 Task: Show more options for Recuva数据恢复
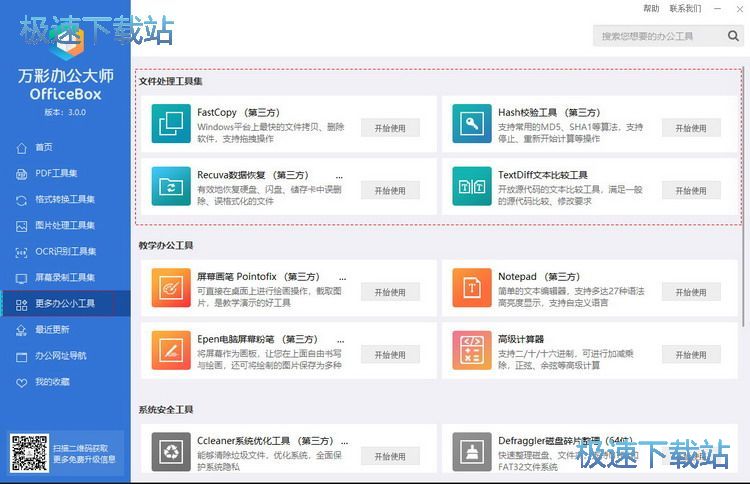339,176
